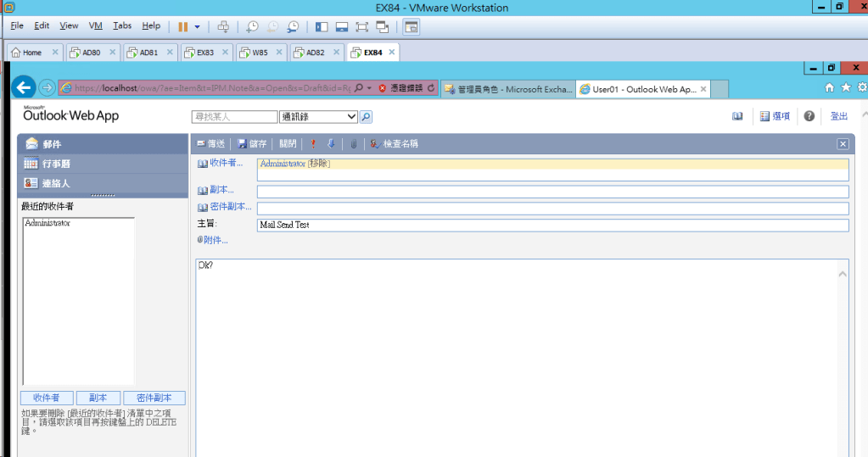This screenshot has width=868, height=457.
Task: Click the browser back arrow button
Action: 25,87
